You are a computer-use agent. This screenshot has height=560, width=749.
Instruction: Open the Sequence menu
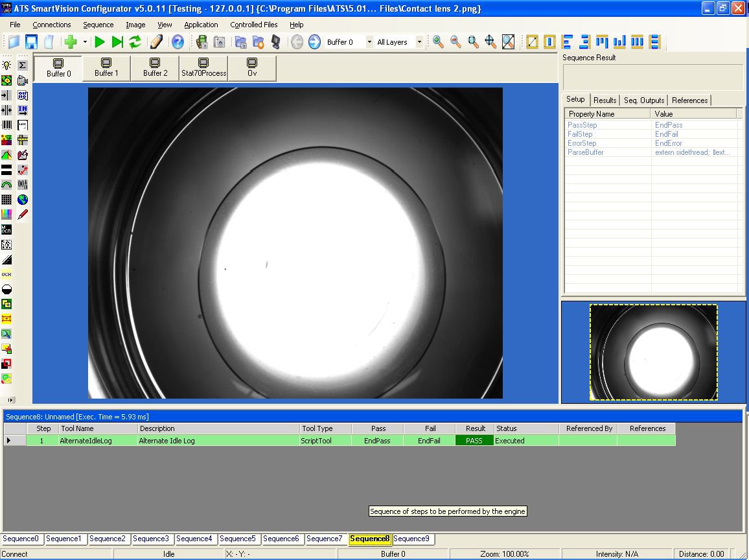[98, 25]
